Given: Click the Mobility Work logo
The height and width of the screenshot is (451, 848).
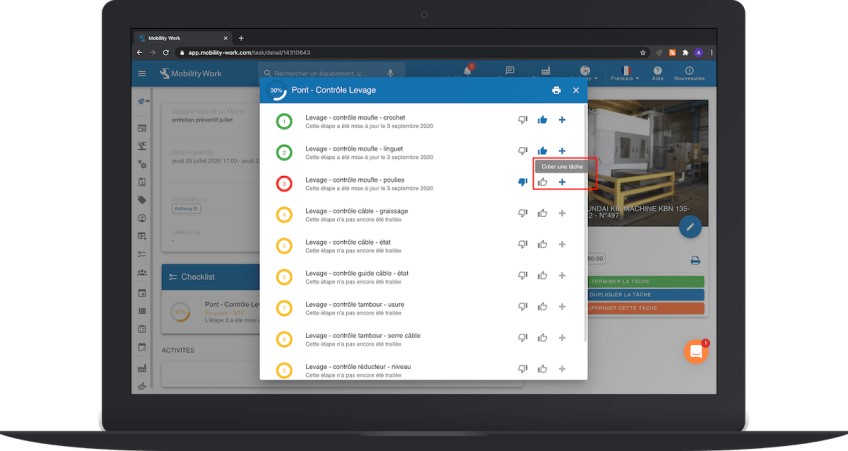Looking at the screenshot, I should point(190,74).
